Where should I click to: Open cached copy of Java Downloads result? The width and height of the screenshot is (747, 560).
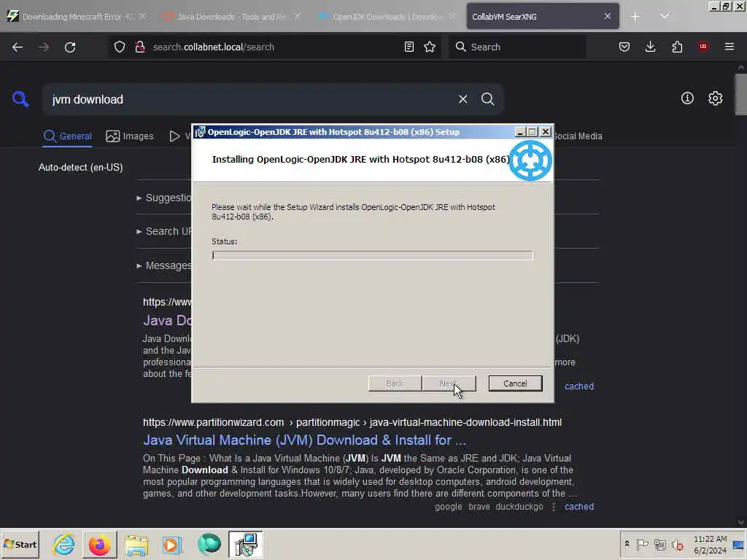(x=579, y=386)
